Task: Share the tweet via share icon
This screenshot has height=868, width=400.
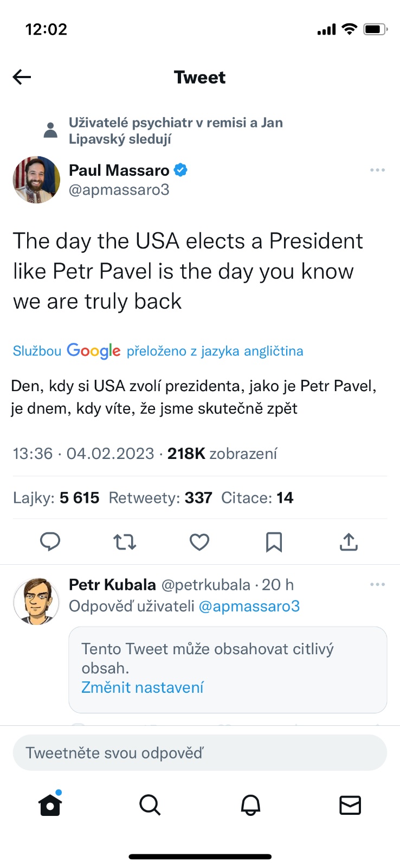Action: (349, 541)
